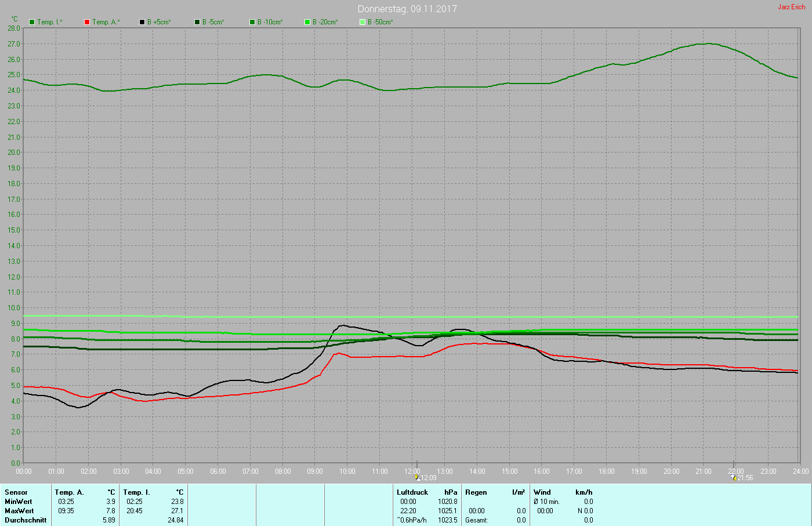
Task: Click the Temp. I. green legend swatch
Action: point(32,22)
